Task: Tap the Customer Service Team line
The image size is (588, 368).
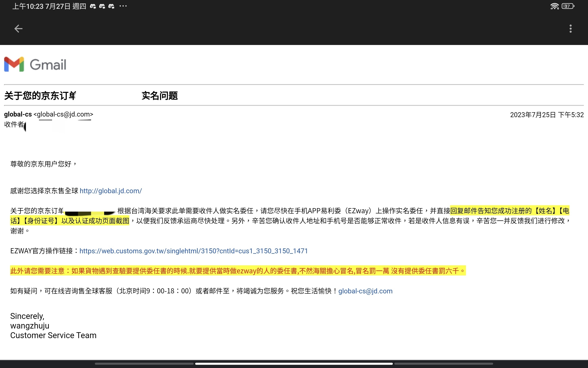Action: click(x=53, y=335)
